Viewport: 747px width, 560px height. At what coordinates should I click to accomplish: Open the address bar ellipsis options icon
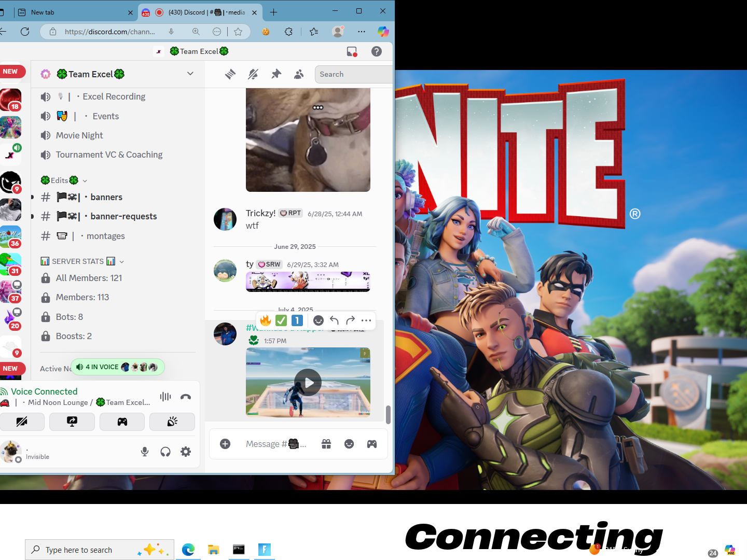coord(217,32)
